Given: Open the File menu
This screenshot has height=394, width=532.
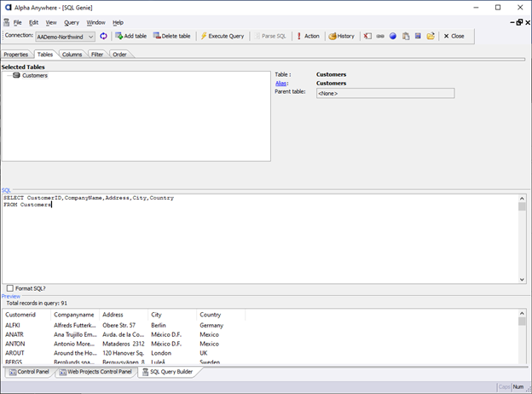Looking at the screenshot, I should click(17, 23).
